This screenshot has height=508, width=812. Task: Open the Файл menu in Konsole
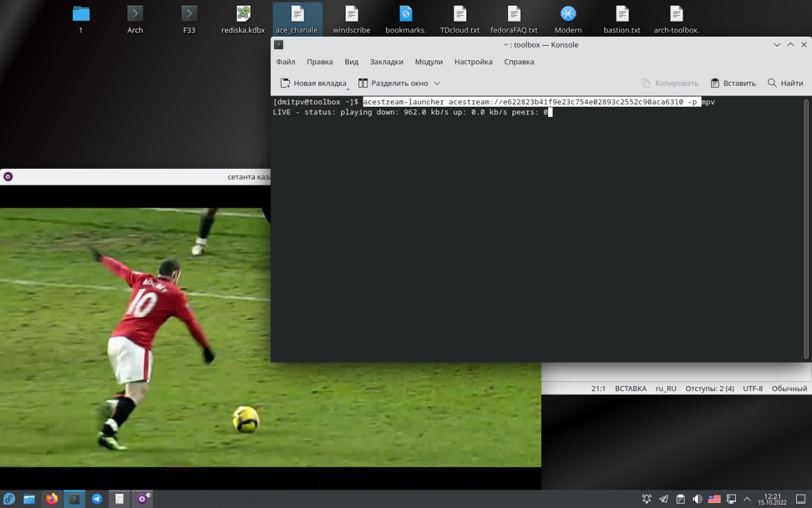coord(285,62)
